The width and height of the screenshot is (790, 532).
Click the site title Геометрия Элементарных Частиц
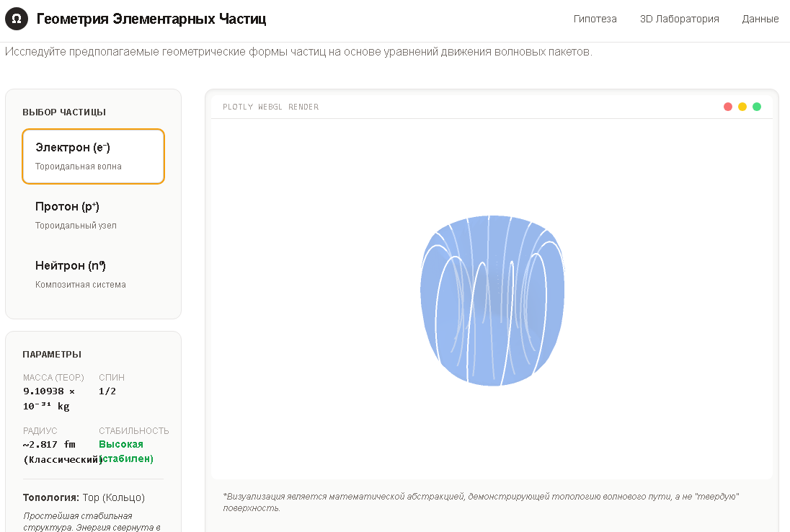(151, 19)
